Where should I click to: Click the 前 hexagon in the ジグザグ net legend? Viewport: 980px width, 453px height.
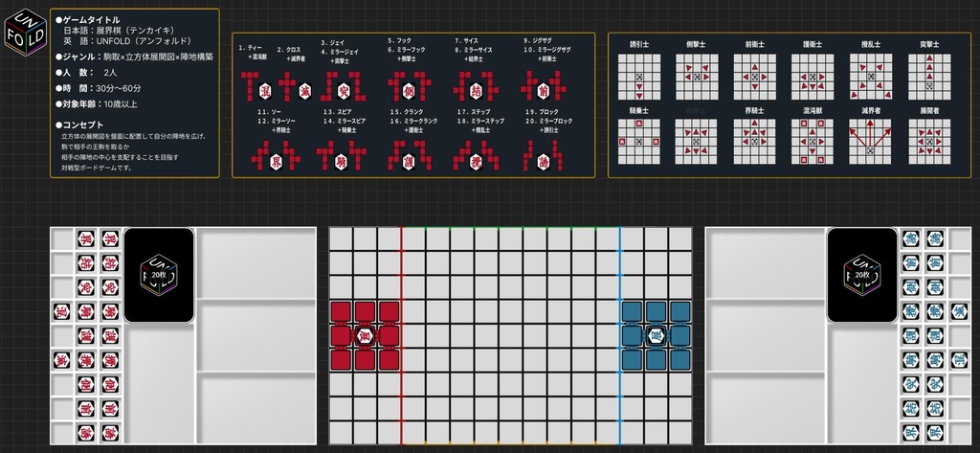(x=544, y=90)
